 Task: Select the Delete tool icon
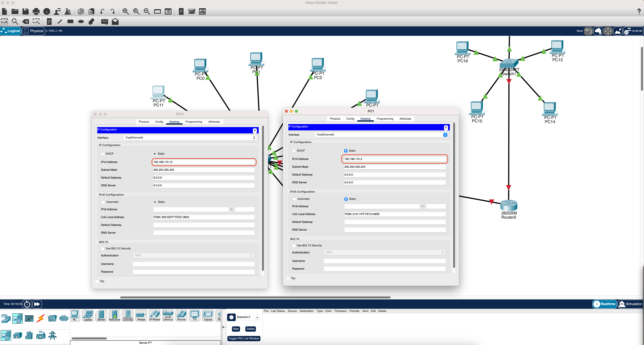[x=25, y=22]
